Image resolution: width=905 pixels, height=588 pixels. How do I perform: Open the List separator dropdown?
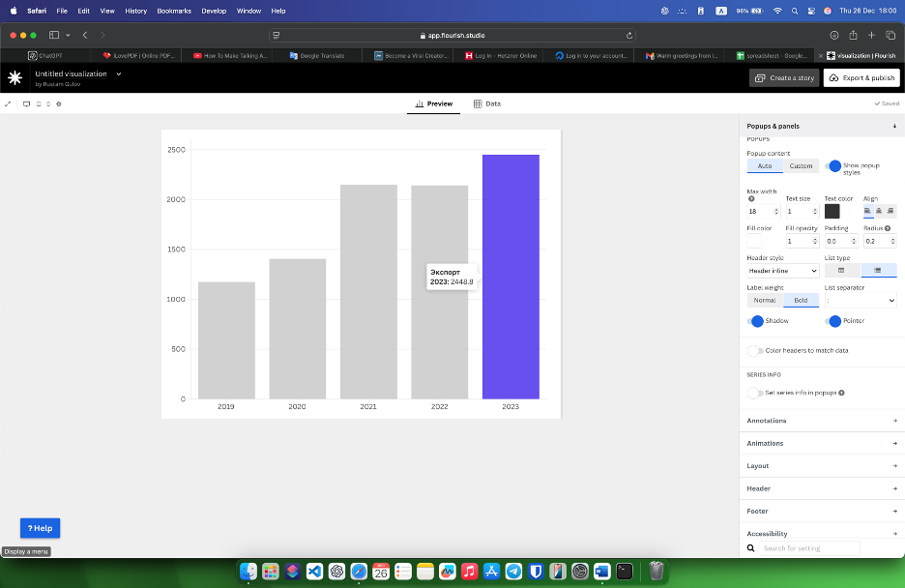[860, 300]
